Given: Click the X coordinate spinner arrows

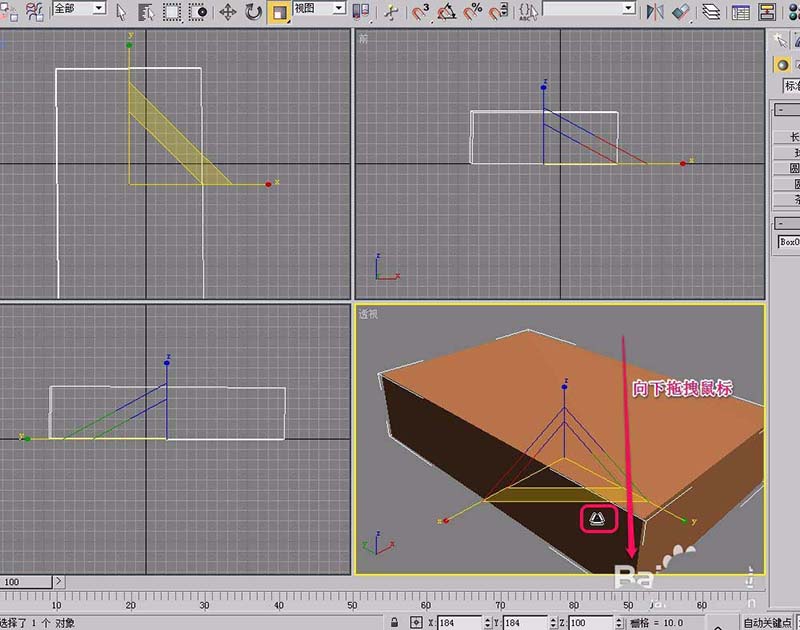Looking at the screenshot, I should (488, 623).
